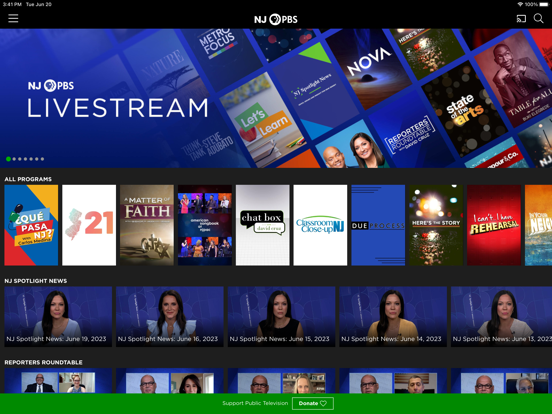Click the Donate button
This screenshot has height=414, width=552.
click(313, 403)
